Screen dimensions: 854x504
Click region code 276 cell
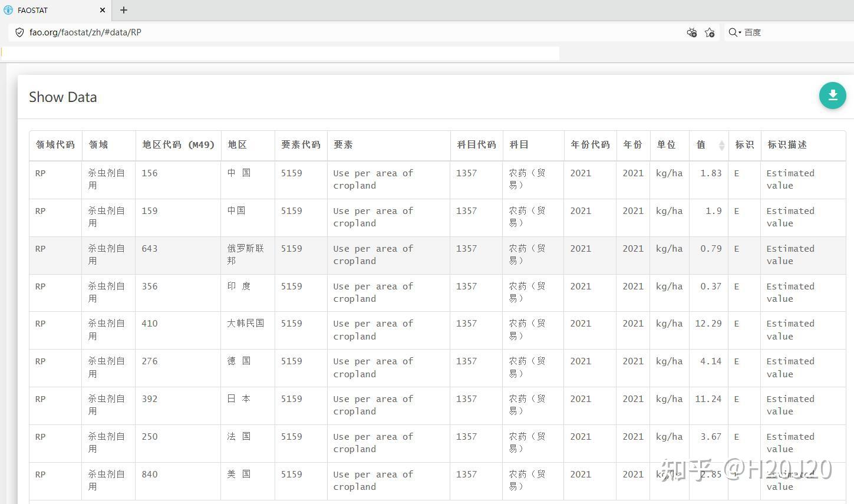coord(178,368)
